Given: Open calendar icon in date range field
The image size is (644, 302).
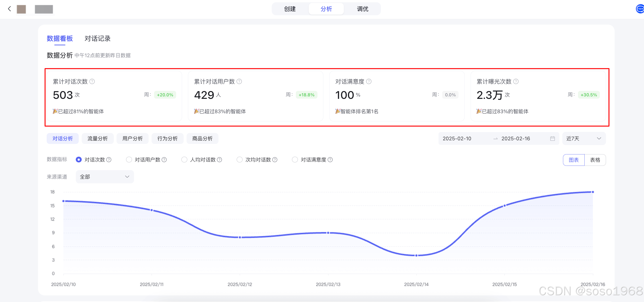Looking at the screenshot, I should coord(552,139).
